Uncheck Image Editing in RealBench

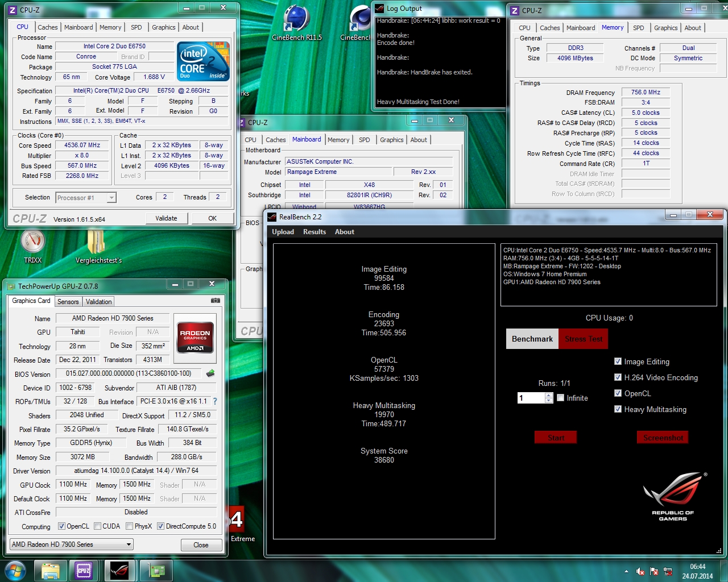coord(618,361)
